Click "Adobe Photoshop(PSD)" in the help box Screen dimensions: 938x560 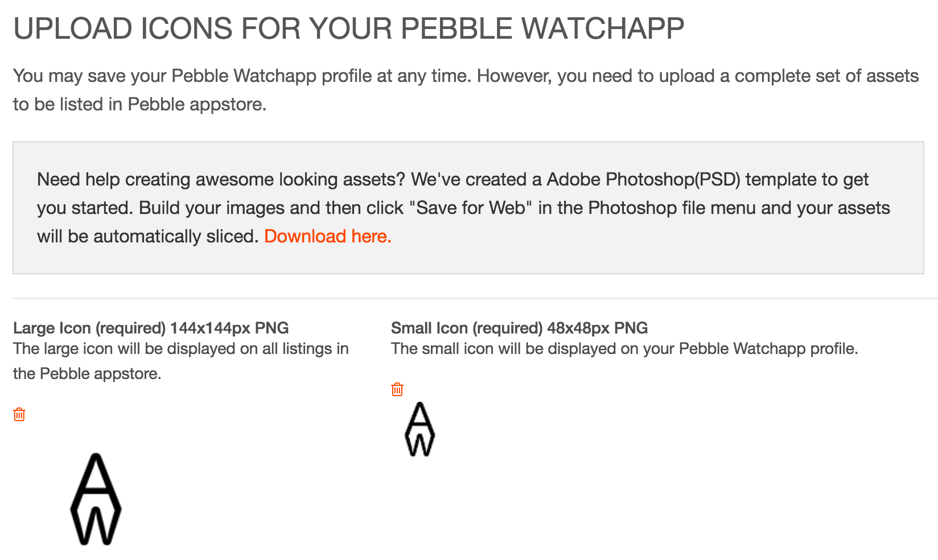pyautogui.click(x=643, y=179)
